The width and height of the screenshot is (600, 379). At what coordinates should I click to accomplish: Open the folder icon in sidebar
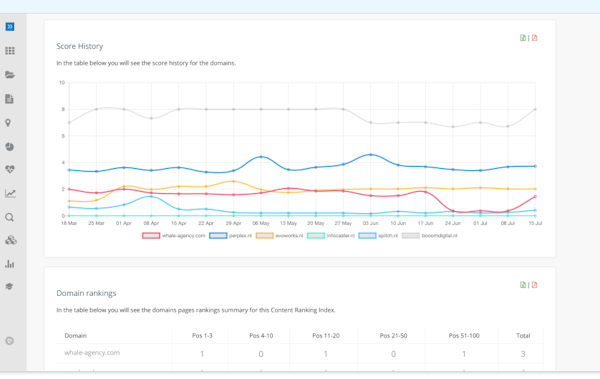tap(10, 75)
